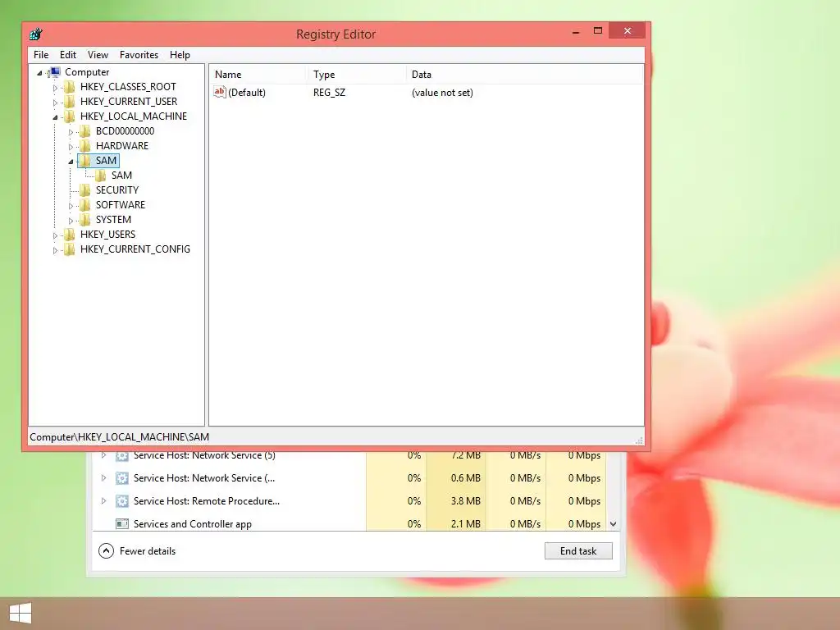Click status bar path Computer\HKEY_LOCAL_MACHINE\SAM
Screen dimensions: 840x630
[x=120, y=436]
